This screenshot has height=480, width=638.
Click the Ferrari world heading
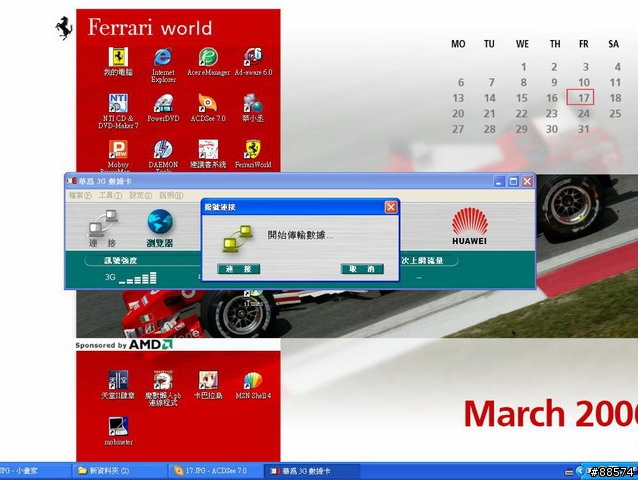pyautogui.click(x=150, y=28)
